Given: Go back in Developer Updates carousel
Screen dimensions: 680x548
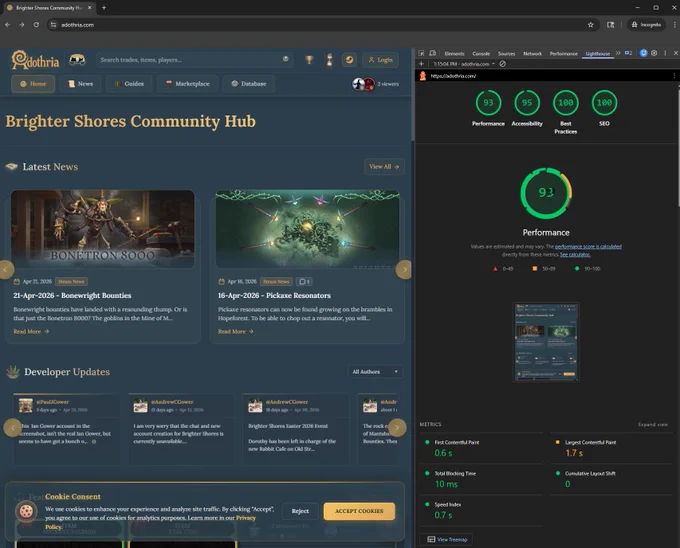Looking at the screenshot, I should (13, 428).
